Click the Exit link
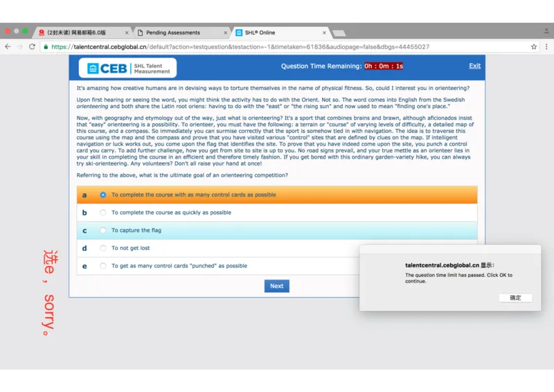 474,66
